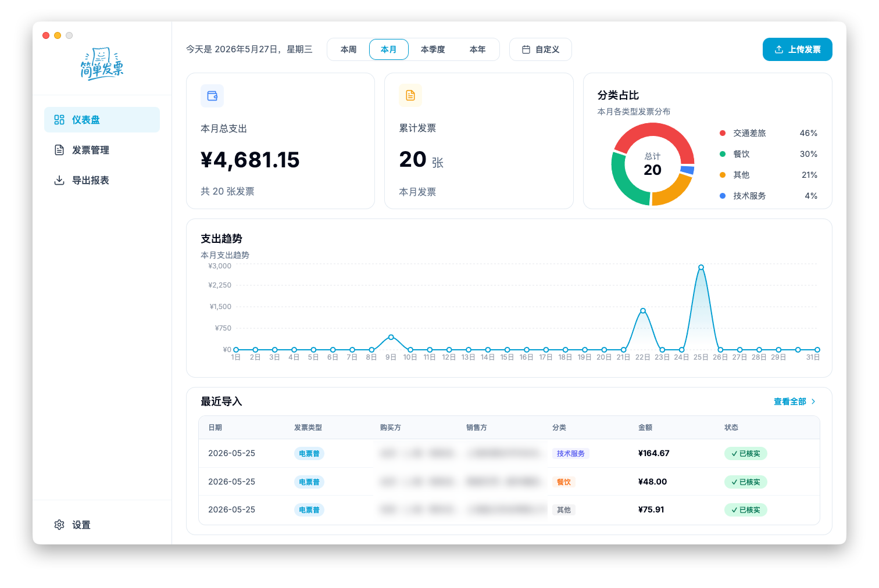Switch the period to 本周

pos(349,49)
